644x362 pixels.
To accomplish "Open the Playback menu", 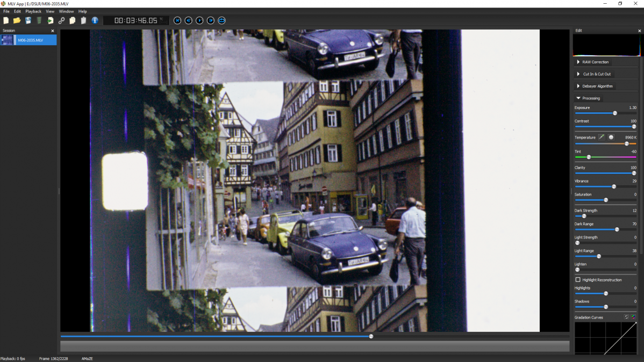I will (33, 11).
